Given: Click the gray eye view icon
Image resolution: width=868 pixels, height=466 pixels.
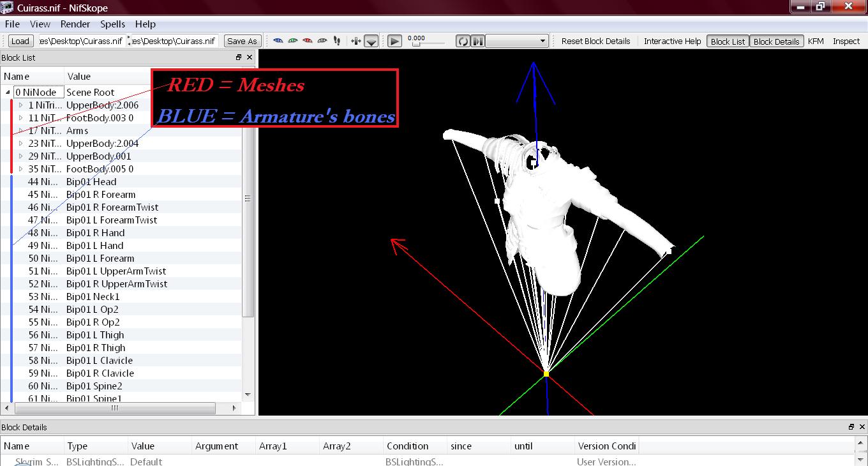Looking at the screenshot, I should (322, 41).
